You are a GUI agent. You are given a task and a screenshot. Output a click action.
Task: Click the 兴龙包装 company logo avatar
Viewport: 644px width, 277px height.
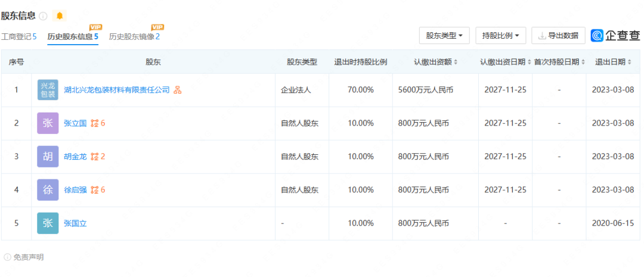[48, 90]
